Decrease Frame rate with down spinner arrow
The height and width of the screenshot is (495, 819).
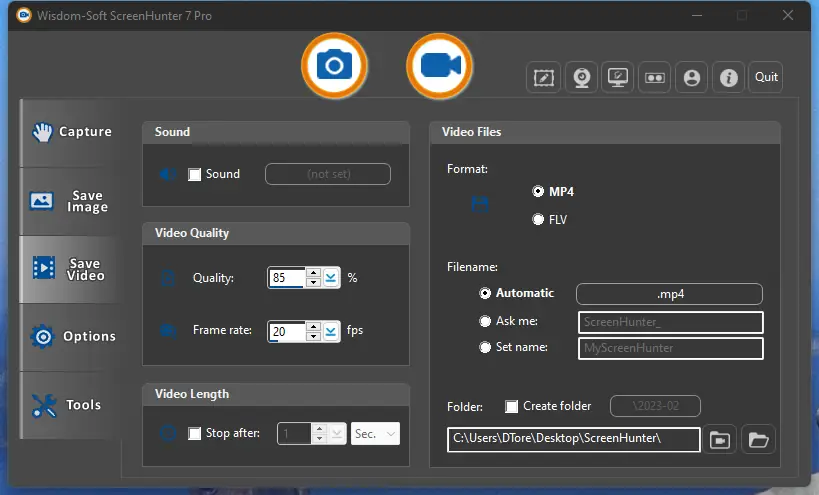(313, 336)
